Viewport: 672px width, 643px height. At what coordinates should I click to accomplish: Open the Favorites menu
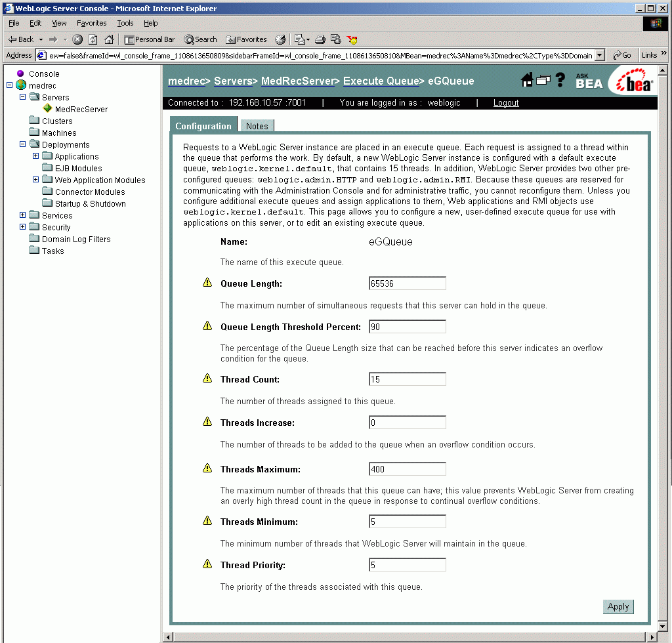pyautogui.click(x=92, y=23)
